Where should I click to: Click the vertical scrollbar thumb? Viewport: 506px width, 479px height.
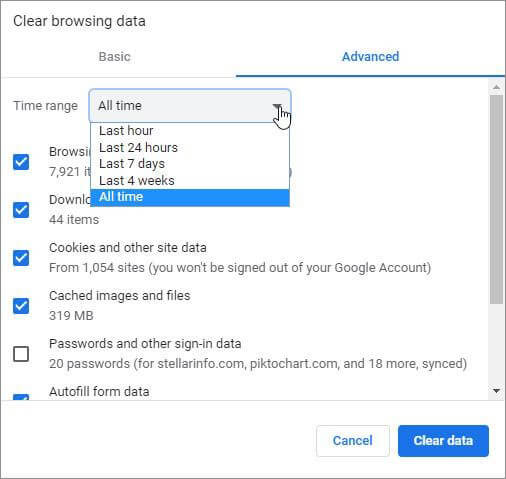pos(496,199)
